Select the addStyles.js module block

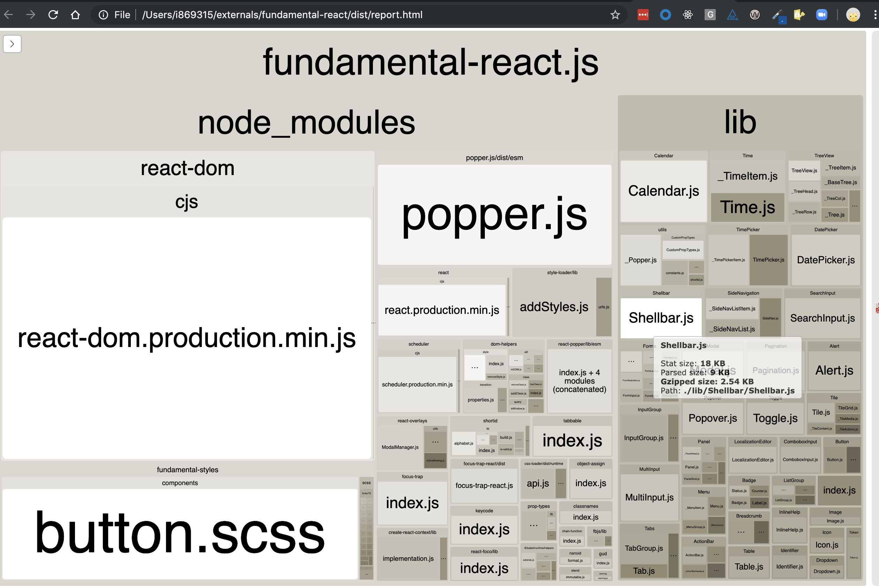(x=554, y=307)
